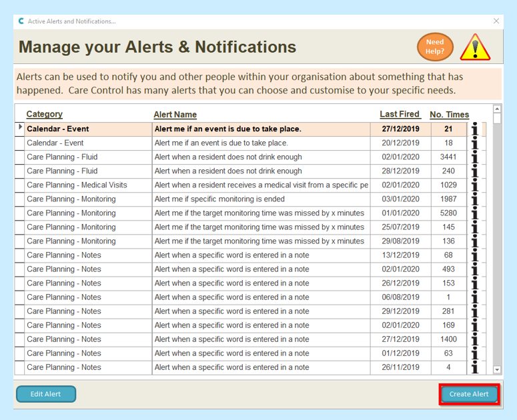Select the 493 times cell
Image resolution: width=517 pixels, height=420 pixels.
pyautogui.click(x=449, y=269)
